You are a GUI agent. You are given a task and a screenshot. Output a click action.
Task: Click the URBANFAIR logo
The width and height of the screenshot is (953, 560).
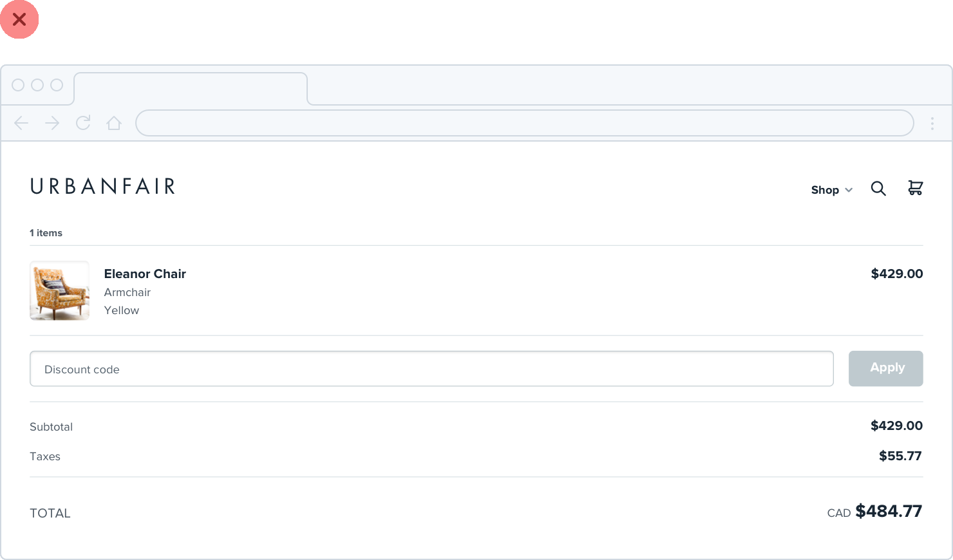pos(103,187)
